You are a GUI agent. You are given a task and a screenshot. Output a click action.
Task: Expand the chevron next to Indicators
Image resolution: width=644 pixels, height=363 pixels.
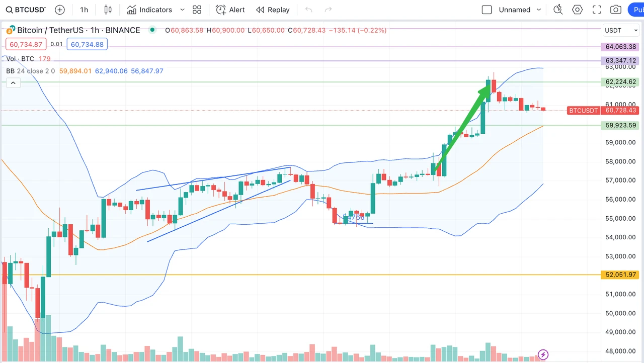click(x=182, y=10)
